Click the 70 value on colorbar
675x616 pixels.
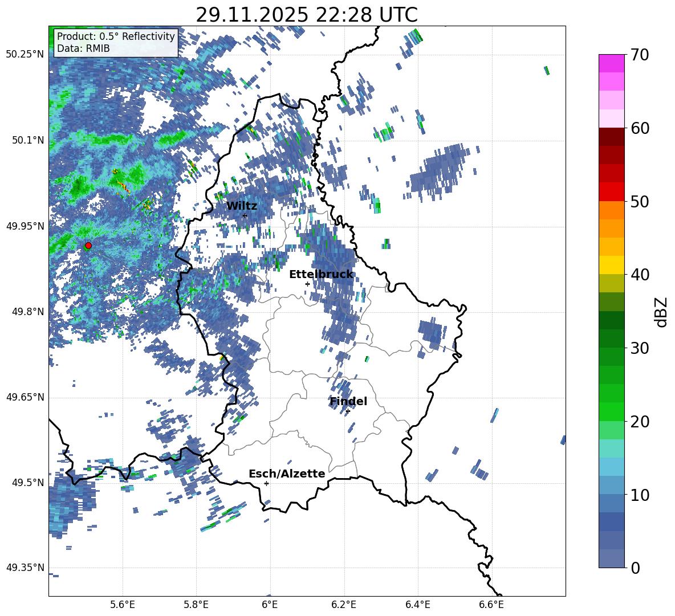point(640,55)
